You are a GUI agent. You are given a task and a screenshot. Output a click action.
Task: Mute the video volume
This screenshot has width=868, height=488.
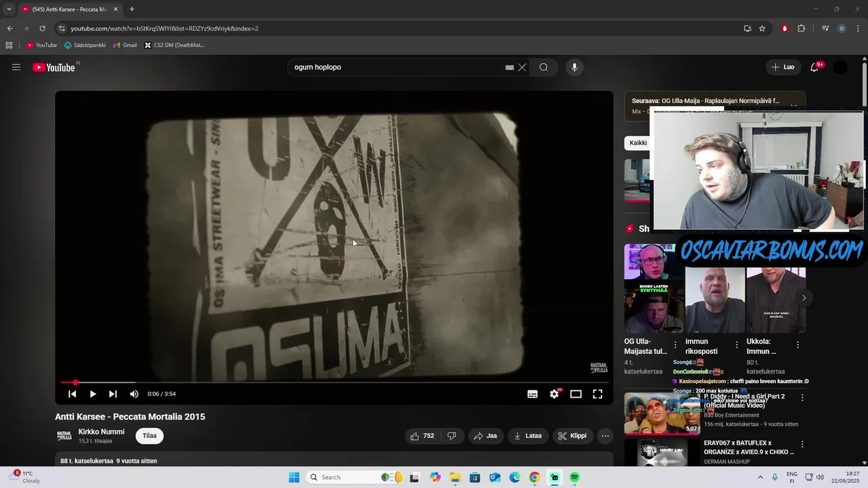coord(134,394)
